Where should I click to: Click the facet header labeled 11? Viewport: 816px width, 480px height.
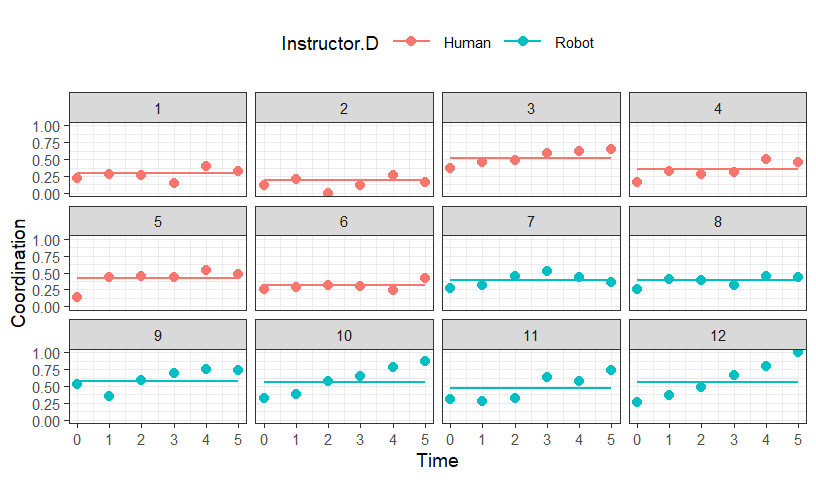(x=531, y=335)
